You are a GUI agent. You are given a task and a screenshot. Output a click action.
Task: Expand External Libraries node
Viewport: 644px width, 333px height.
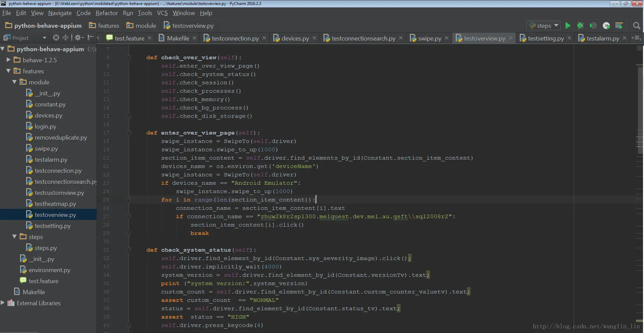[x=3, y=303]
